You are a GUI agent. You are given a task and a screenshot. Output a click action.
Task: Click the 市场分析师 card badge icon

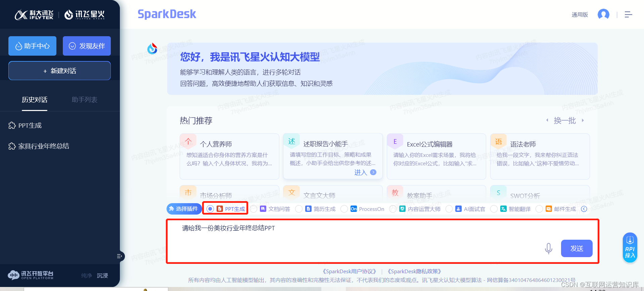pos(188,192)
